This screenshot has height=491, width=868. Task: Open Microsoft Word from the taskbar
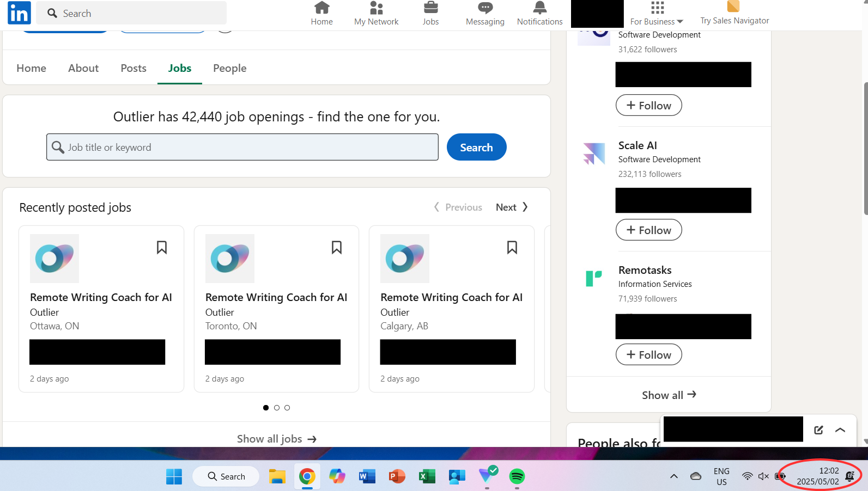(x=367, y=476)
